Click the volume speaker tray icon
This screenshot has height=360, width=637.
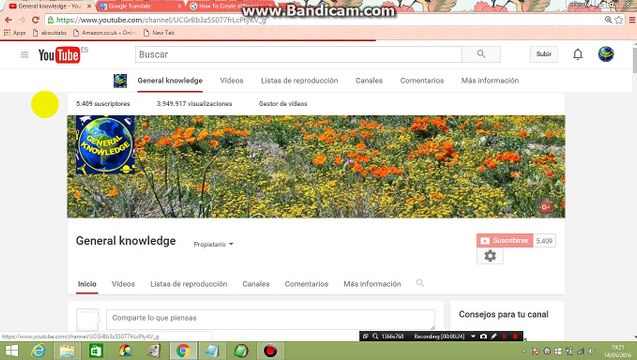pyautogui.click(x=592, y=351)
